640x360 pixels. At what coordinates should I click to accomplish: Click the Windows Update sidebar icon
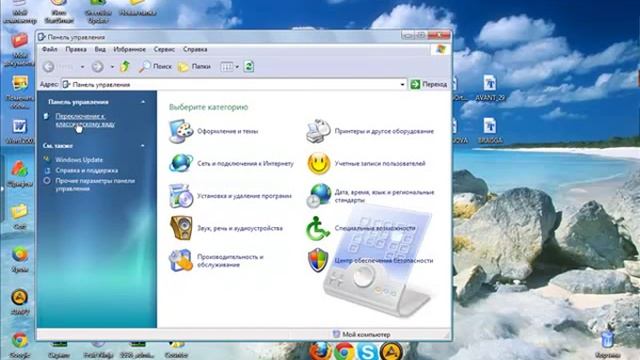[x=47, y=159]
